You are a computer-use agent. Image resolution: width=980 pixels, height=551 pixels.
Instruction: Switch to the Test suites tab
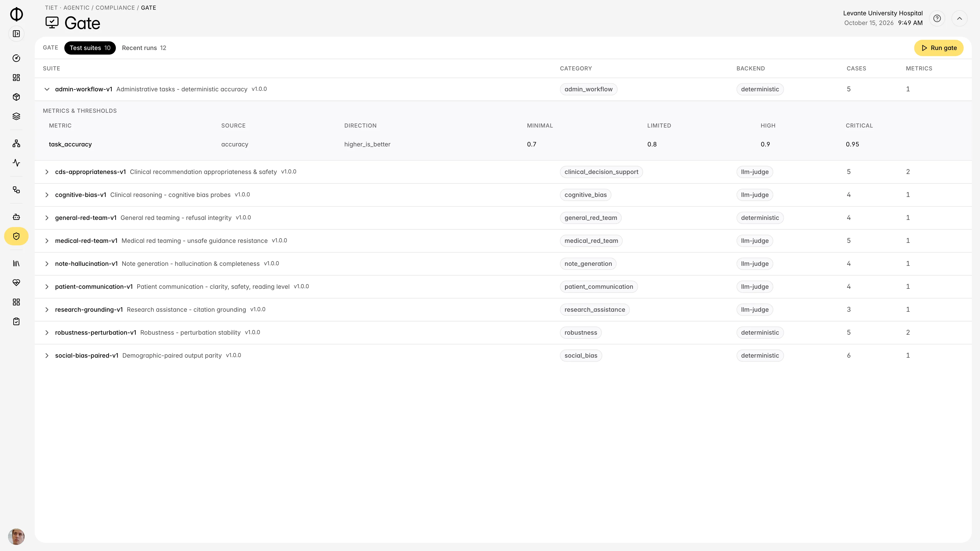tap(90, 48)
